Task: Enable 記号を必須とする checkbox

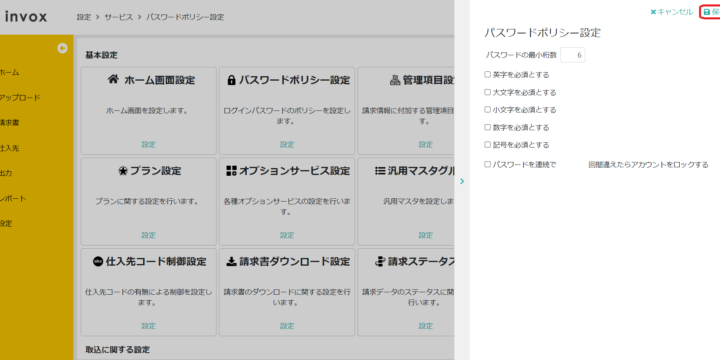Action: pyautogui.click(x=488, y=145)
